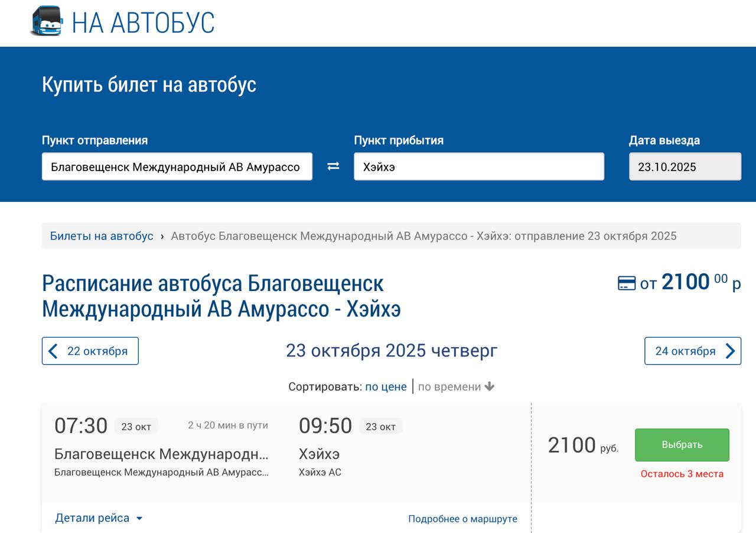This screenshot has height=533, width=756.
Task: Focus the Пункт отправления input field
Action: pos(177,166)
